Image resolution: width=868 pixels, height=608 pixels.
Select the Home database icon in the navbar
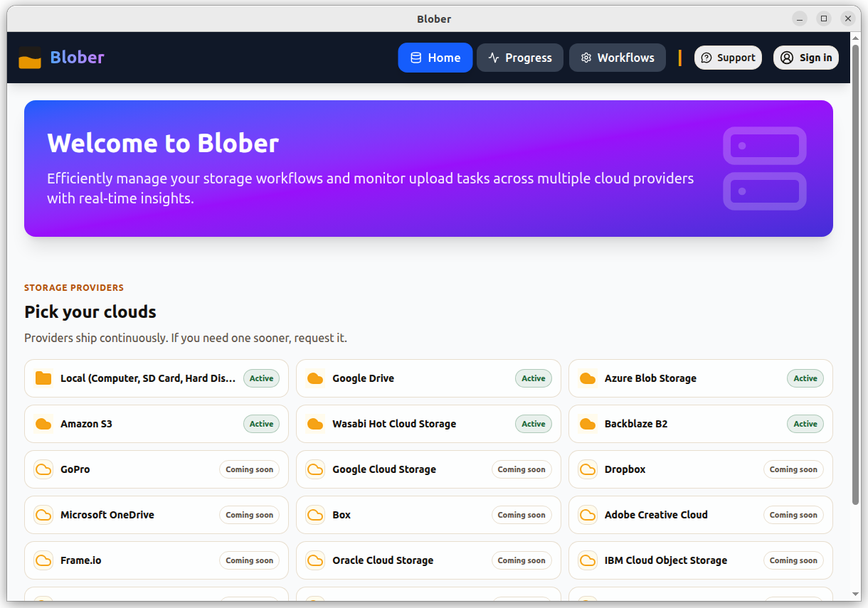click(x=415, y=58)
